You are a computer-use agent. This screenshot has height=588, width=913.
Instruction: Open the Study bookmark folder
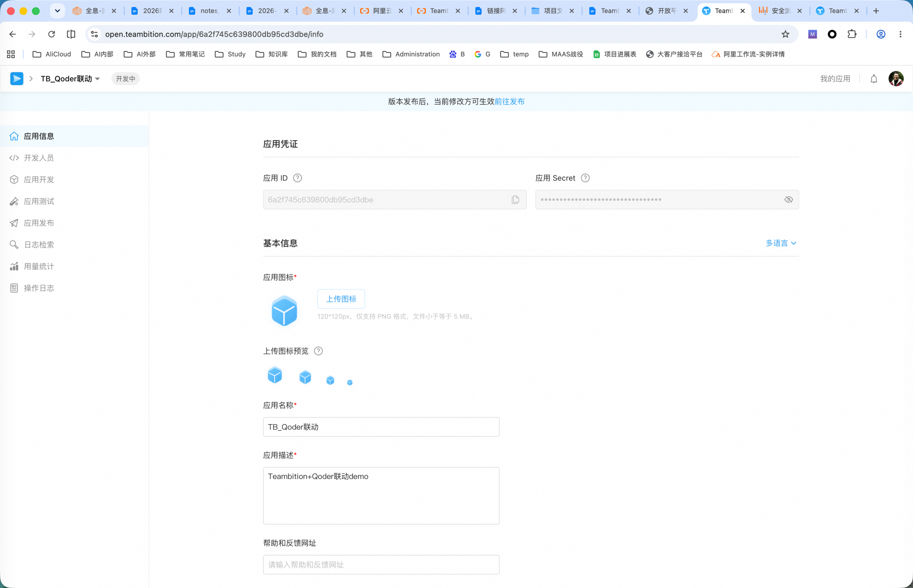(230, 54)
